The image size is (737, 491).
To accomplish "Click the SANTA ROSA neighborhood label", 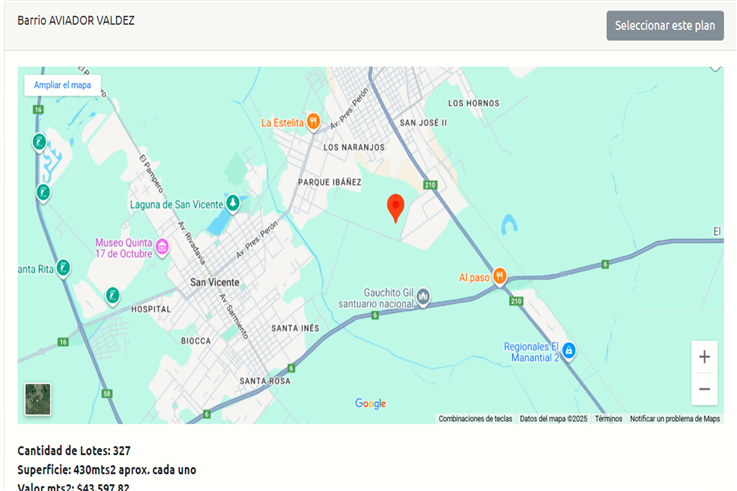I will point(265,381).
